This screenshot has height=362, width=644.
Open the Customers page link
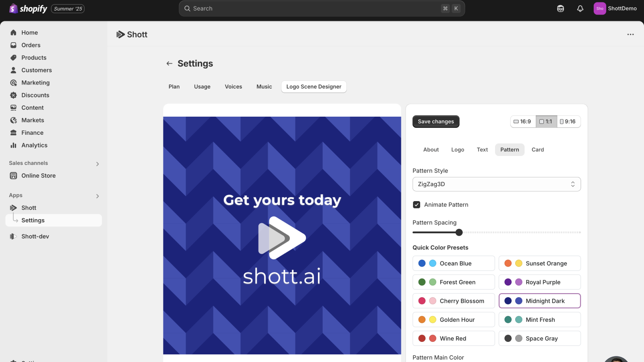coord(37,70)
